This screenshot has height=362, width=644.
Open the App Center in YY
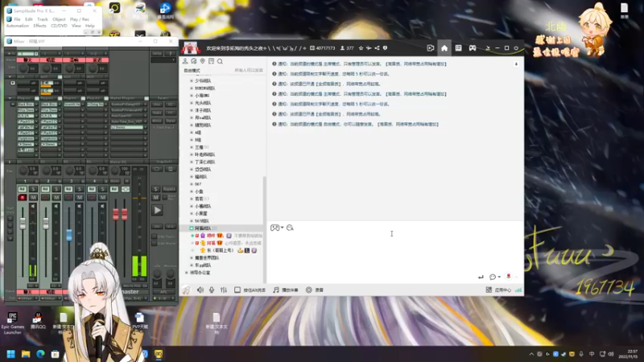(498, 290)
